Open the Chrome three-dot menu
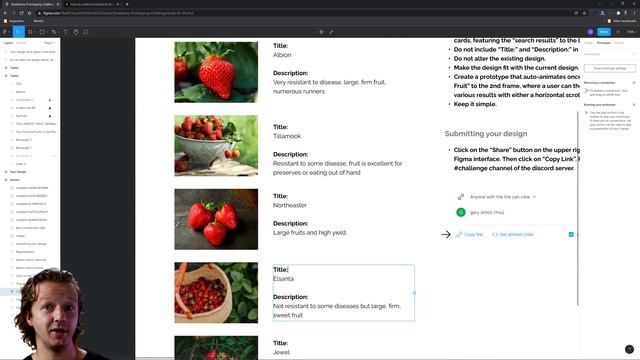640x360 pixels. pyautogui.click(x=635, y=13)
